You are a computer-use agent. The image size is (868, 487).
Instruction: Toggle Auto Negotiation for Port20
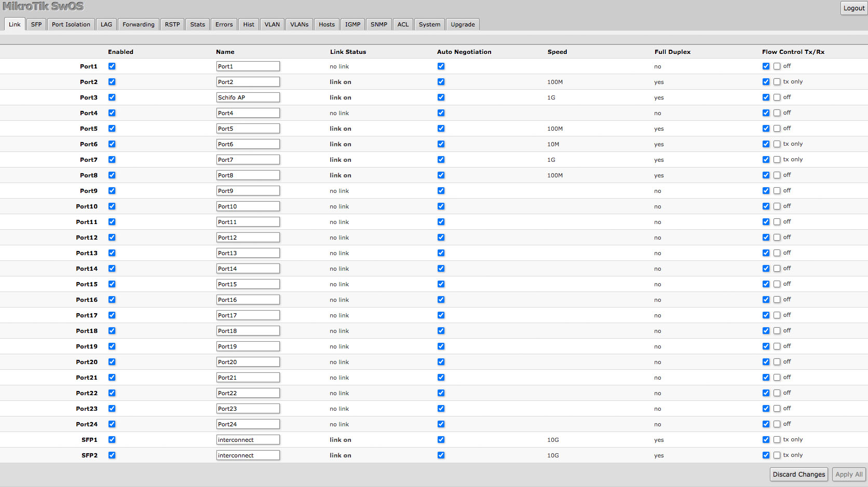[x=441, y=362]
